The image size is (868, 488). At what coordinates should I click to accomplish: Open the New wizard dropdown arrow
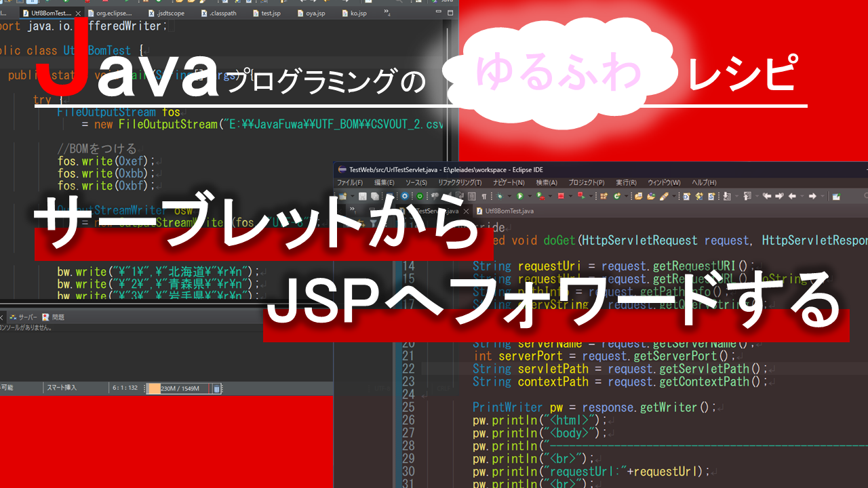[x=352, y=195]
